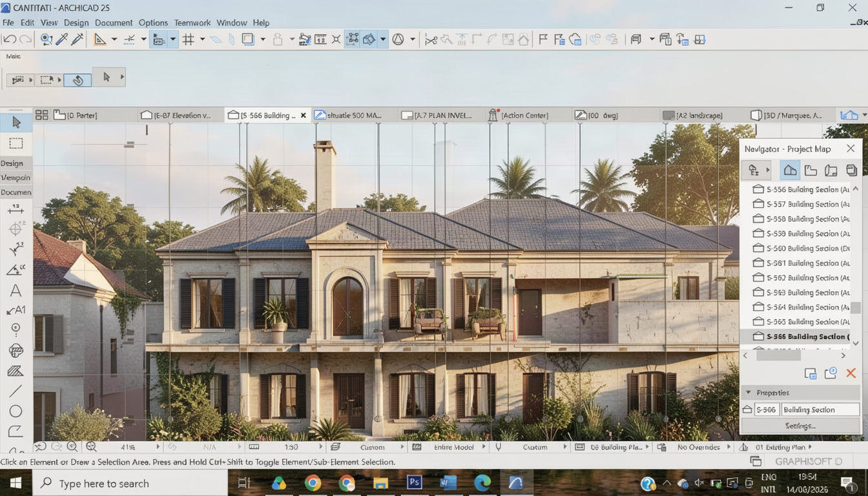Viewport: 868px width, 496px height.
Task: Click the scissors Trim icon
Action: (x=431, y=40)
